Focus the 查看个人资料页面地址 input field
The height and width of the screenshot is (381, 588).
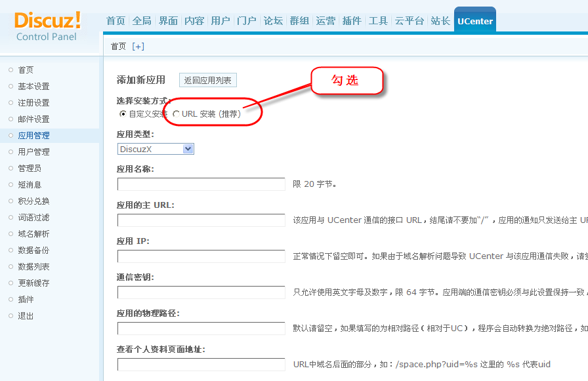201,365
